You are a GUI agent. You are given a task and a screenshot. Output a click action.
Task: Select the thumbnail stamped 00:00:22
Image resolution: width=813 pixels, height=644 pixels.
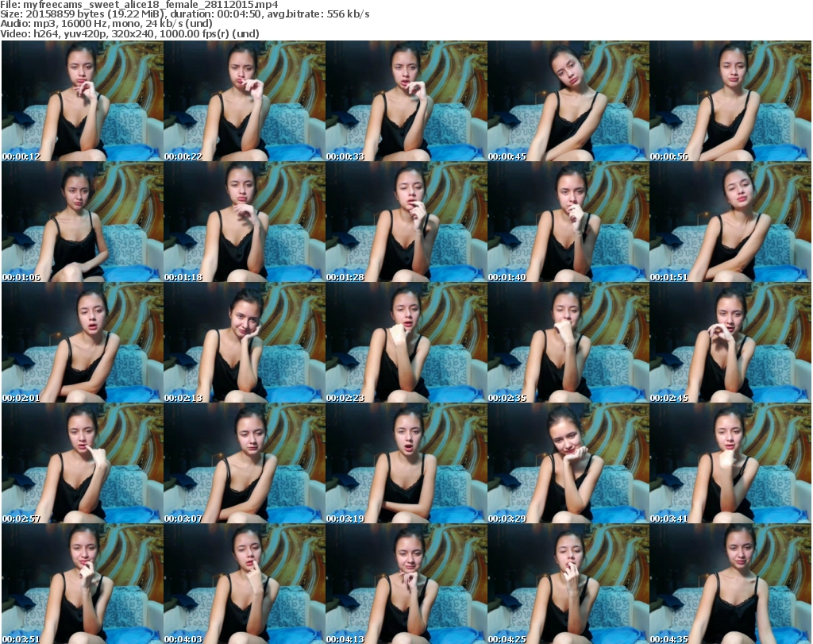(245, 101)
